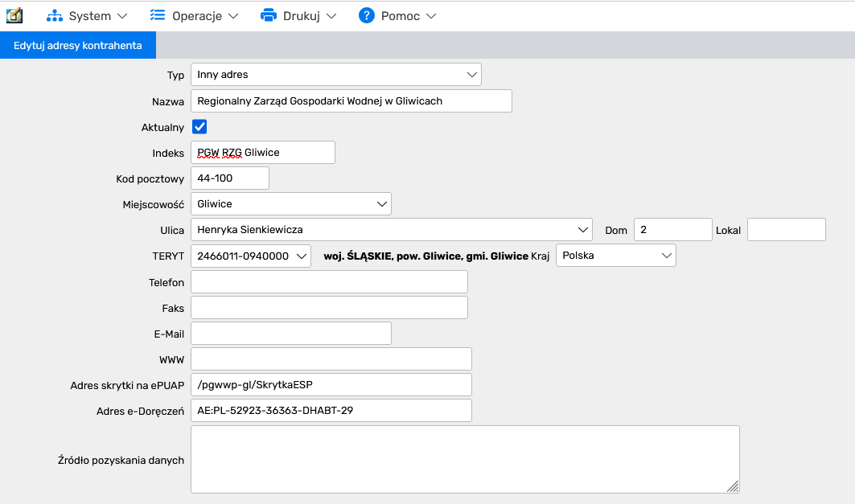
Task: Click the Adres e-Doręczeń field
Action: tap(331, 410)
